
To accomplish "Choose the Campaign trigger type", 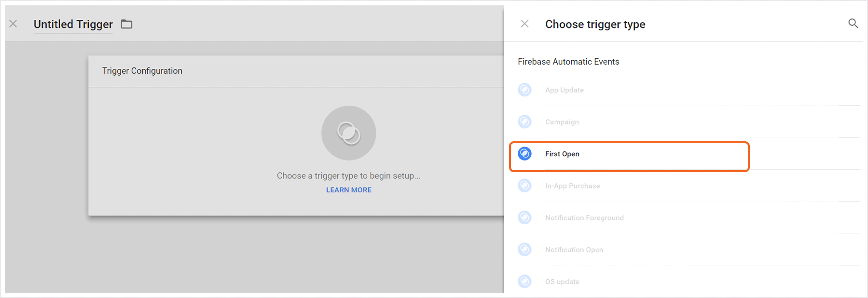I will [x=562, y=122].
